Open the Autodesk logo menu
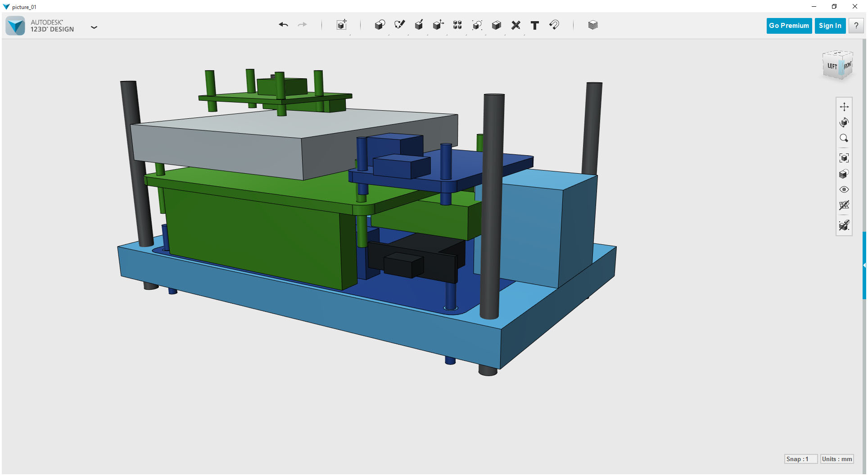Image resolution: width=868 pixels, height=476 pixels. click(x=15, y=25)
